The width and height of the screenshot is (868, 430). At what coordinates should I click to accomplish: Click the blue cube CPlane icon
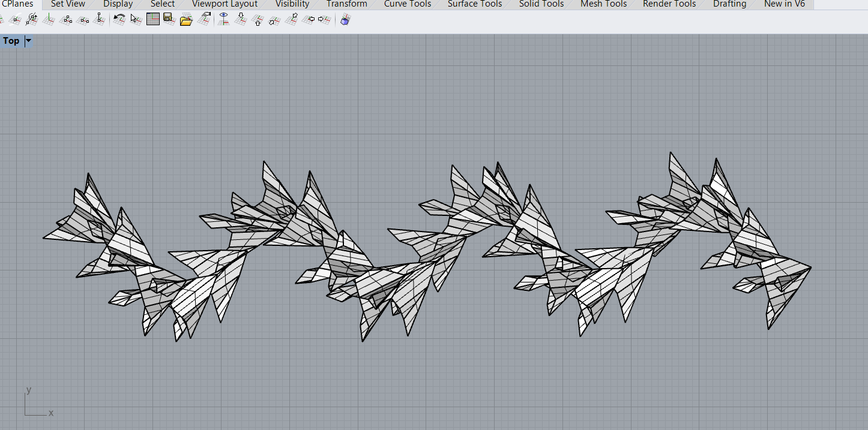click(x=345, y=20)
